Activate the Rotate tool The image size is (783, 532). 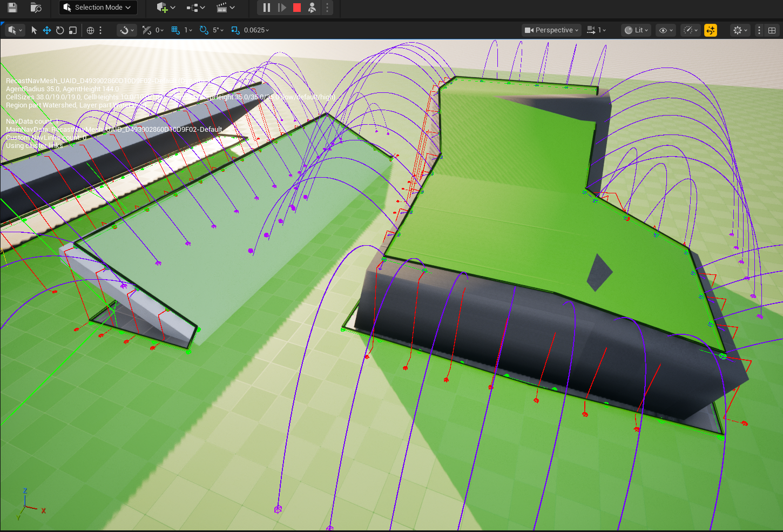click(60, 30)
